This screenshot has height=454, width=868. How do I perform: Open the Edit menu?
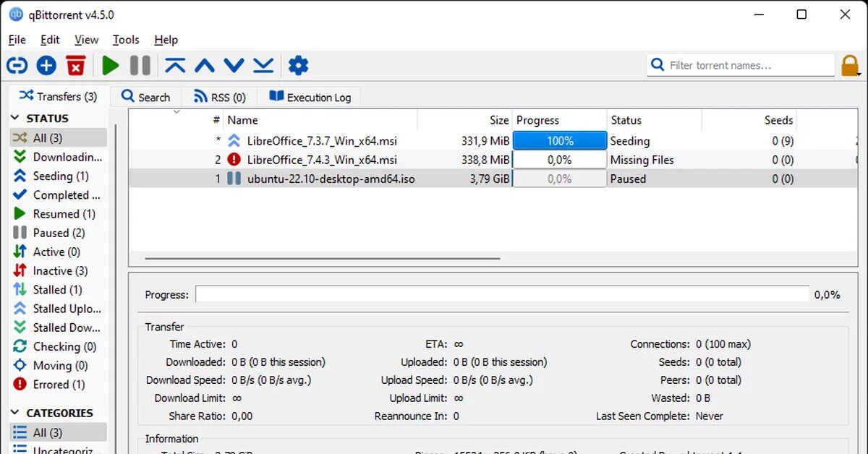(50, 40)
